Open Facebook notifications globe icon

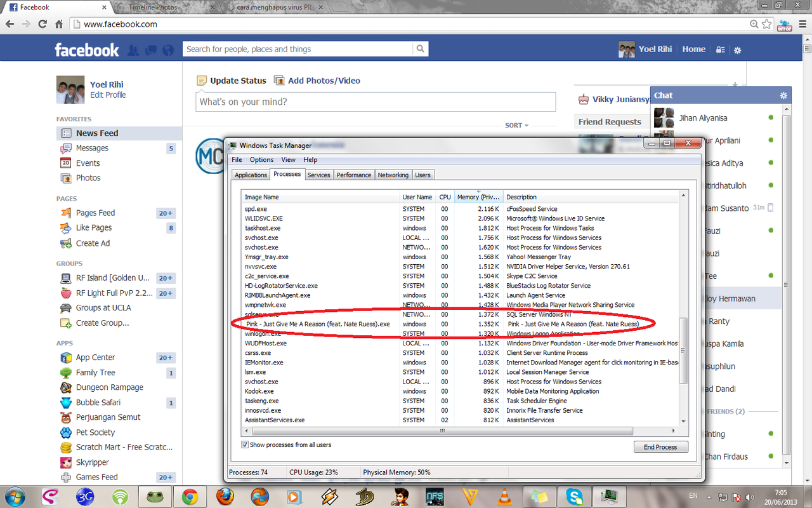pyautogui.click(x=168, y=50)
